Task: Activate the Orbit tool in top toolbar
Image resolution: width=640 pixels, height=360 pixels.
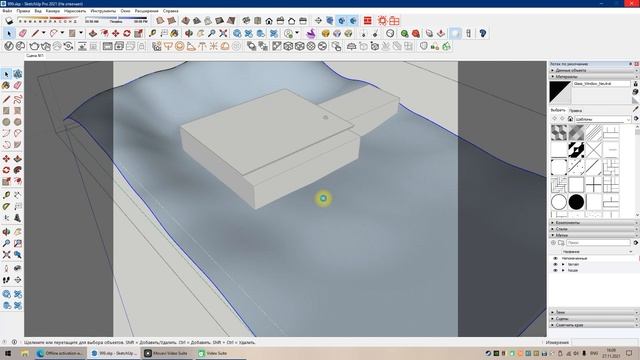Action: click(x=189, y=33)
